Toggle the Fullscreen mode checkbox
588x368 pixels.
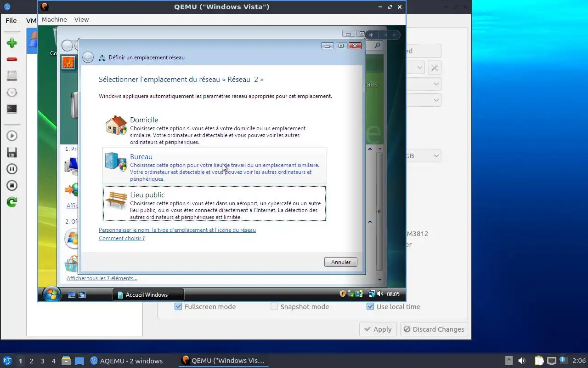[178, 307]
